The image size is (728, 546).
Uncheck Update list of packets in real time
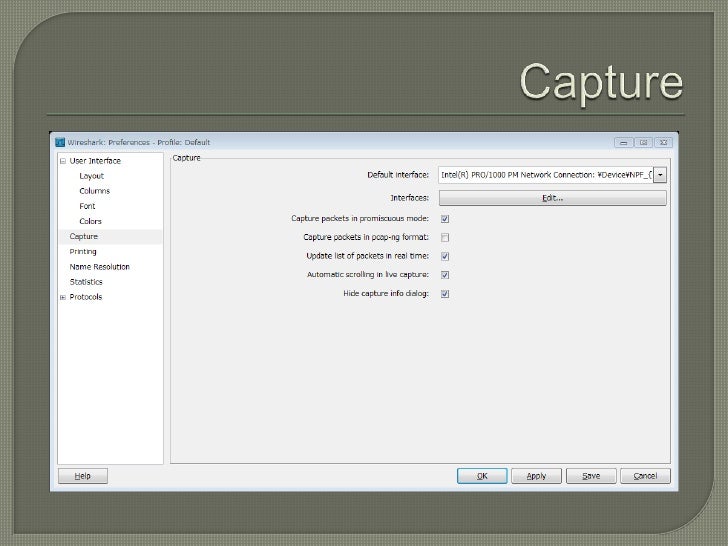[x=445, y=256]
